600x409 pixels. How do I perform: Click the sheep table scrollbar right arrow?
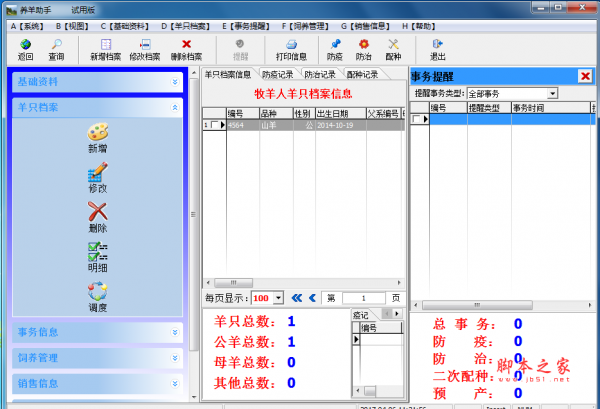(399, 283)
